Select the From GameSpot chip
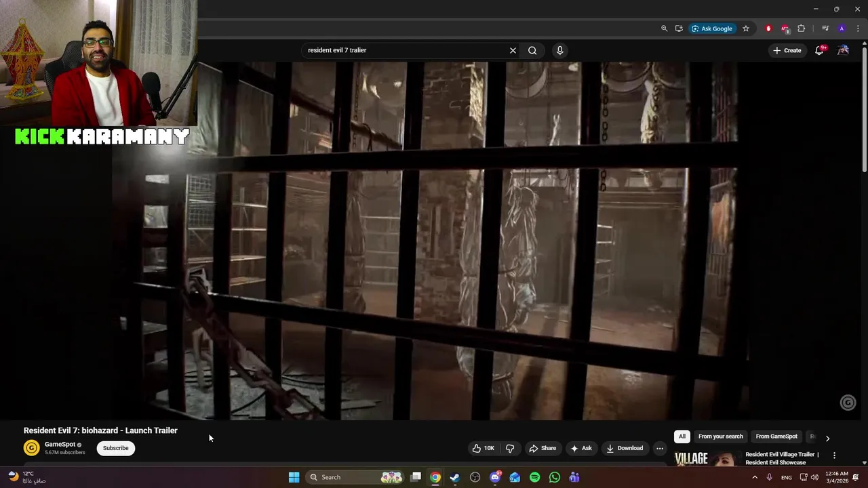Viewport: 868px width, 488px height. click(776, 436)
